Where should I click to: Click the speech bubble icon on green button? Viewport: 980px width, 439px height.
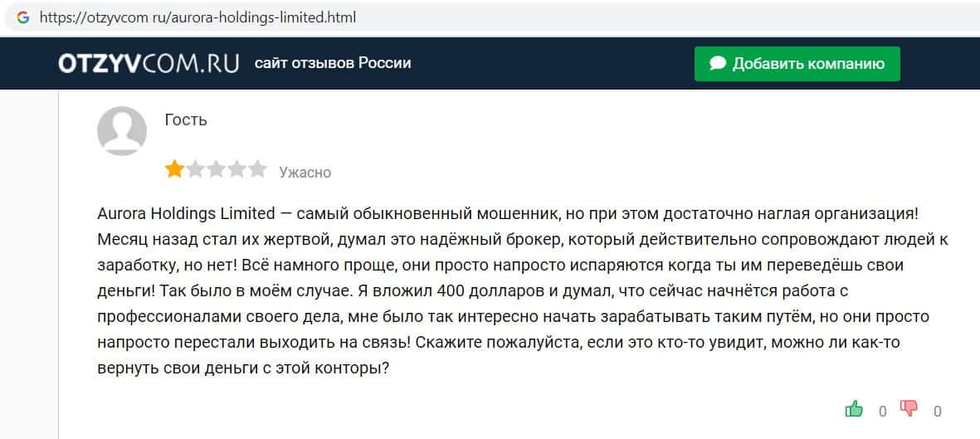[x=719, y=63]
